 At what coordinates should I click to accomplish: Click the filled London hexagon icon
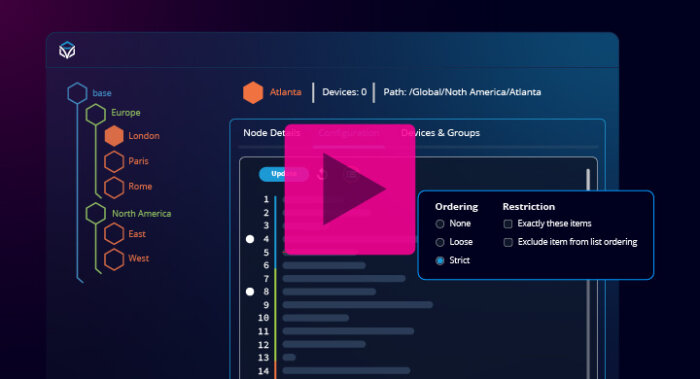click(x=114, y=136)
